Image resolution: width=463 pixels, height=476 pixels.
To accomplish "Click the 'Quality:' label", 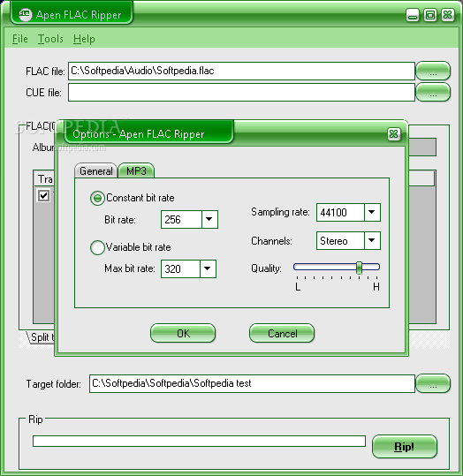I will pyautogui.click(x=266, y=268).
